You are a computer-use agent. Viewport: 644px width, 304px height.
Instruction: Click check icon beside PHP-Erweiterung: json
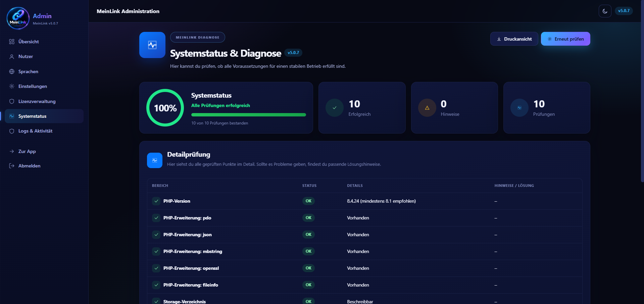point(156,235)
